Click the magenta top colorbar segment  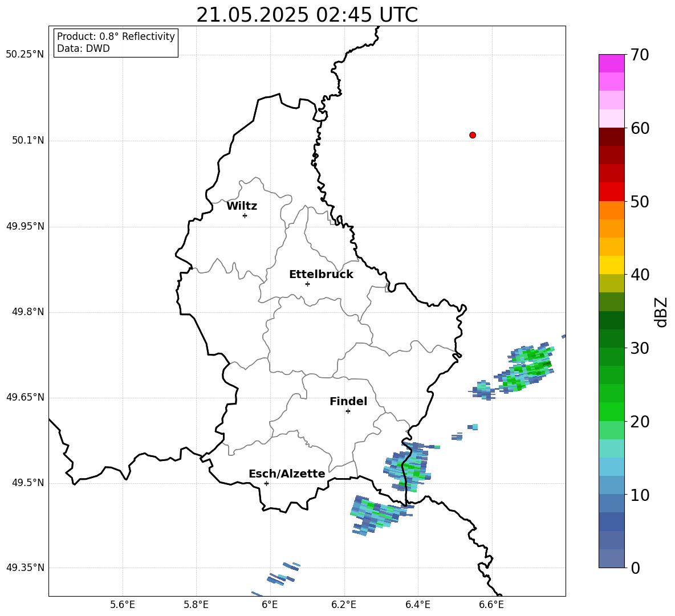pos(611,63)
